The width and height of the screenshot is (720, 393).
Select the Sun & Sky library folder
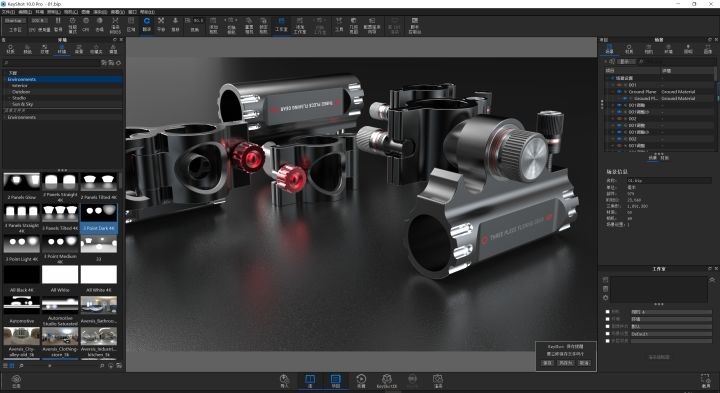(x=22, y=104)
